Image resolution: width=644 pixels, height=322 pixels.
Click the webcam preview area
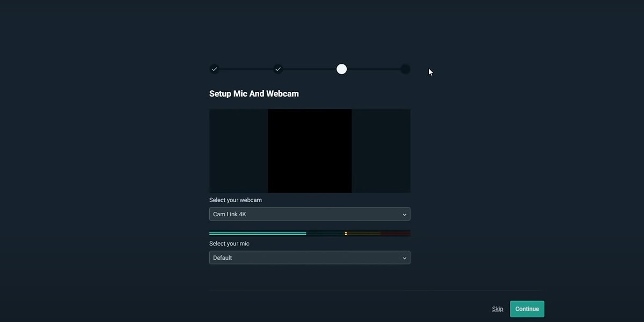point(310,151)
